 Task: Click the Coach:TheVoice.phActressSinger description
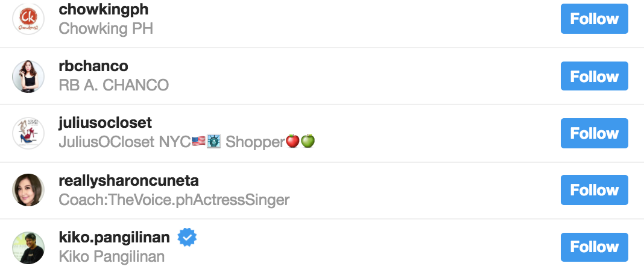click(174, 200)
